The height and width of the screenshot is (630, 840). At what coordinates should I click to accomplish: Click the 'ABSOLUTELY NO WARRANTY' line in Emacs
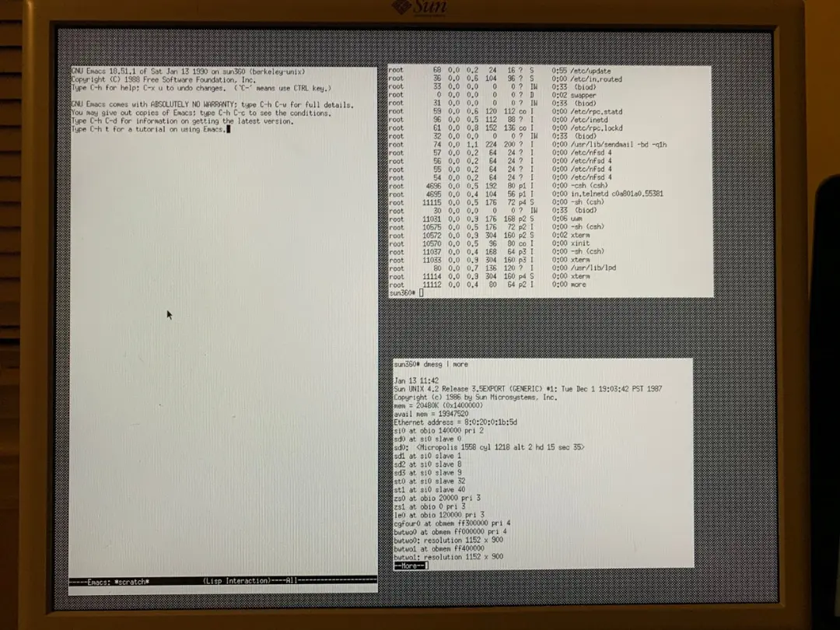coord(212,104)
